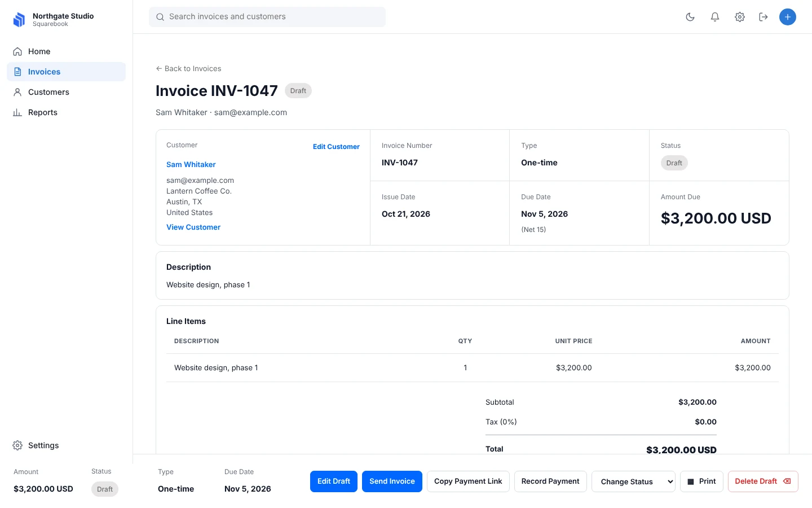Focus the search invoices and customers field
The image size is (812, 508).
tap(267, 17)
